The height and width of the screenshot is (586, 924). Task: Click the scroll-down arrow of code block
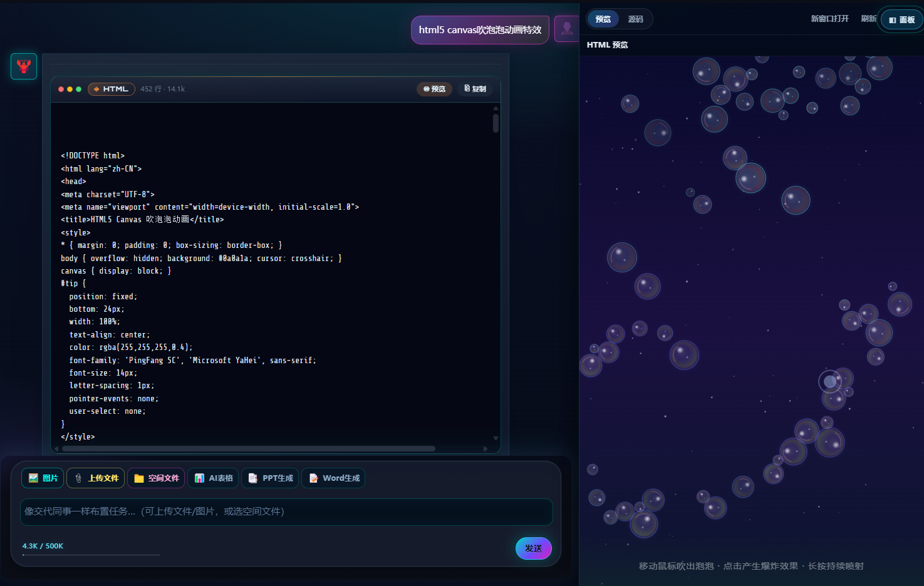point(496,438)
